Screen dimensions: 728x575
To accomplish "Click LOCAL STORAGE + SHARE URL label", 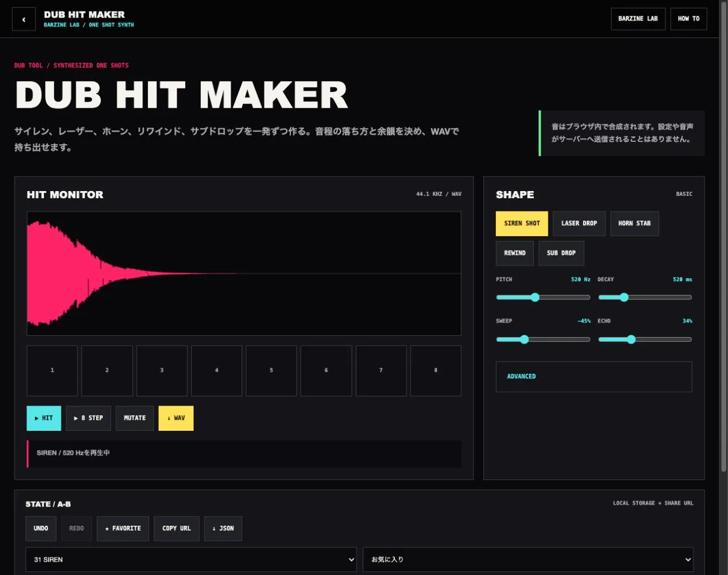I will 653,503.
